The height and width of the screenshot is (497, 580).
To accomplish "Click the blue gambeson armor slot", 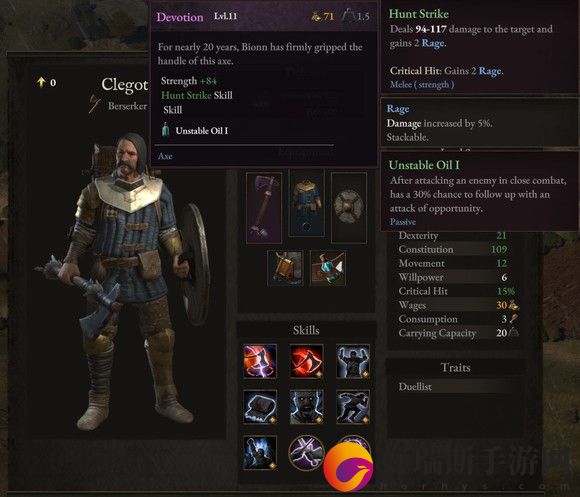I will tap(306, 203).
